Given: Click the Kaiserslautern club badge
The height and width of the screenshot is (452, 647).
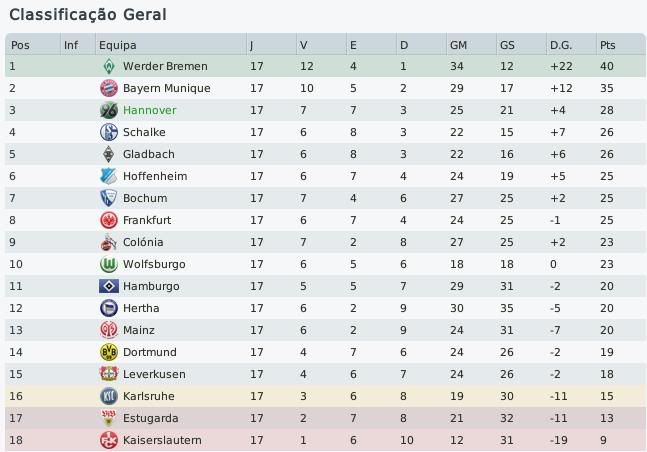Looking at the screenshot, I should pos(108,441).
